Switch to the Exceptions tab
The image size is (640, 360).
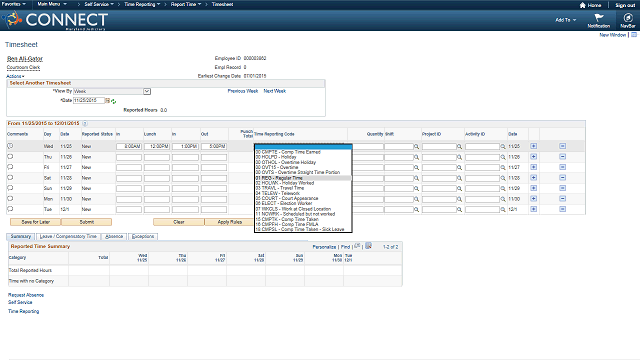(x=143, y=236)
